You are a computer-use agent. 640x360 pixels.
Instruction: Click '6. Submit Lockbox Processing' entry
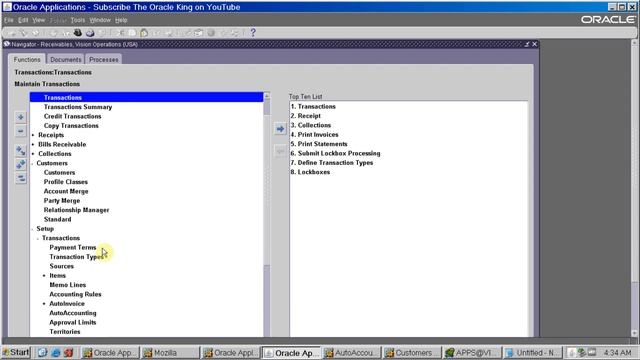pos(336,153)
